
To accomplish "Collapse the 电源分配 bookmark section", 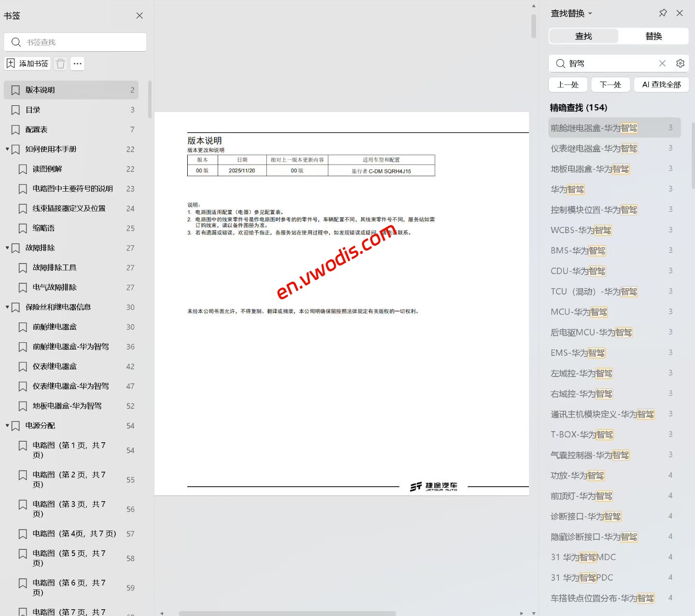I will [x=6, y=425].
